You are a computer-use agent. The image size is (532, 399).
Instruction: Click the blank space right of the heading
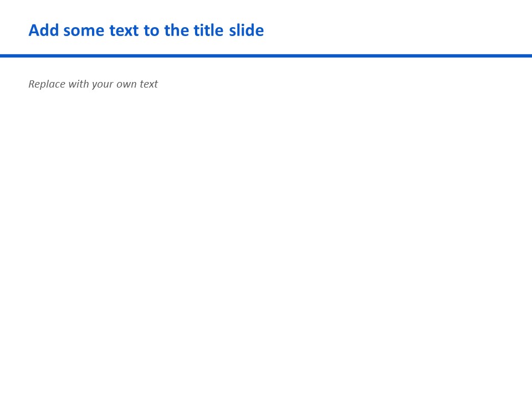tap(397, 30)
